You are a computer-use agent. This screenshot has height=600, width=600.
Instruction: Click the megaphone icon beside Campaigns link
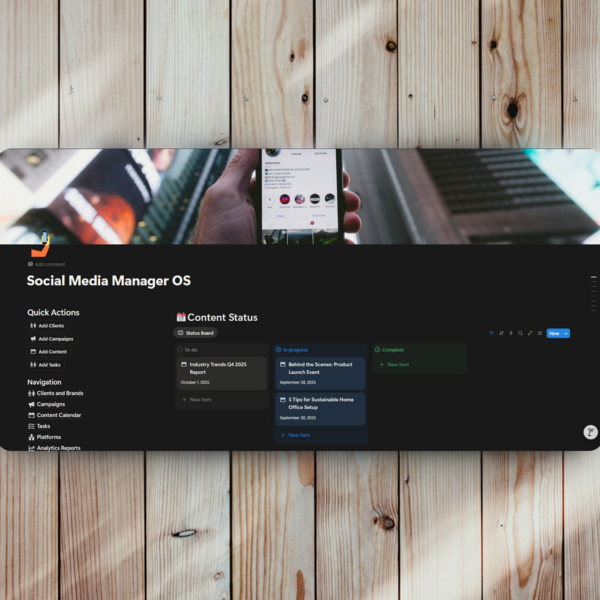click(31, 404)
